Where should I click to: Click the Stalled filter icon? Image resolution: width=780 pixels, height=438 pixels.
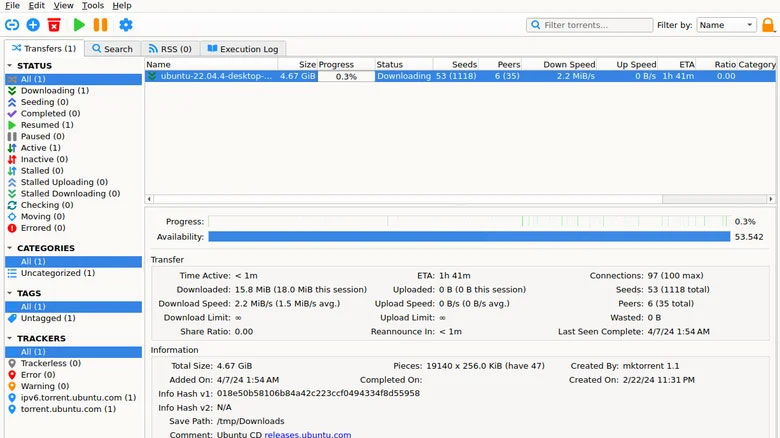pyautogui.click(x=12, y=171)
